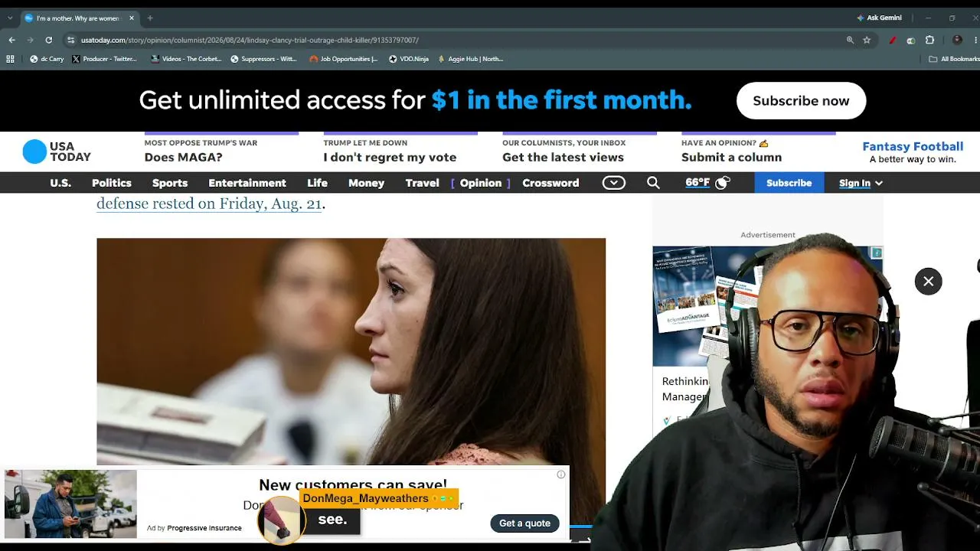Select the Politics navigation menu item
This screenshot has height=551, width=980.
(x=112, y=183)
